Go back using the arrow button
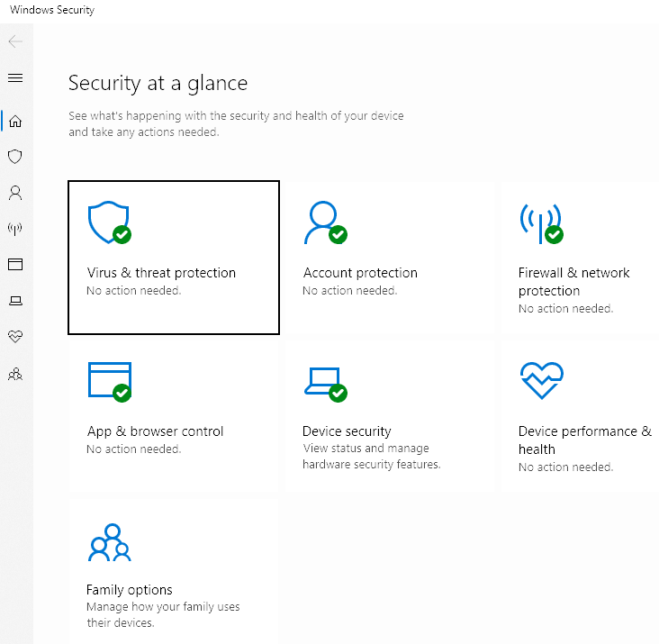The width and height of the screenshot is (659, 644). tap(15, 41)
